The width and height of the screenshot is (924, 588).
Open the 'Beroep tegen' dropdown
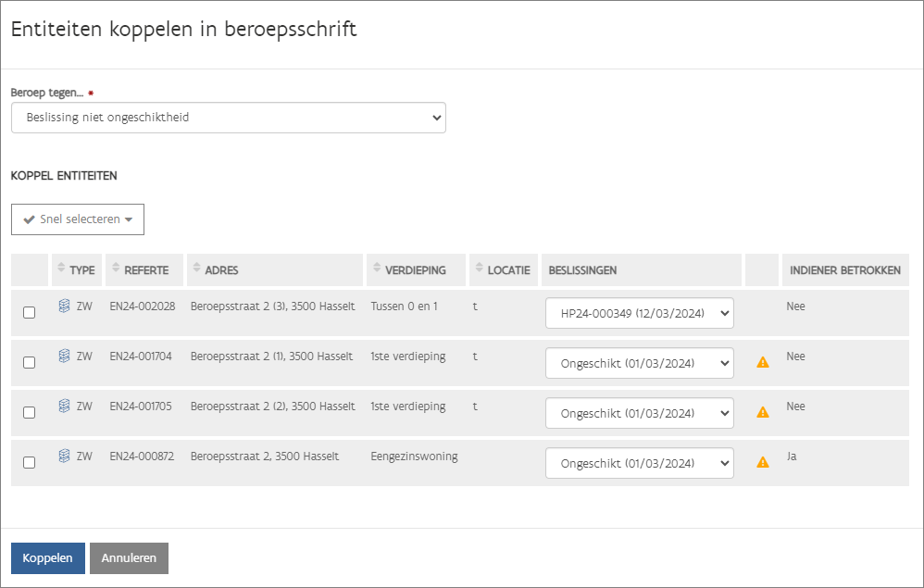pyautogui.click(x=229, y=118)
